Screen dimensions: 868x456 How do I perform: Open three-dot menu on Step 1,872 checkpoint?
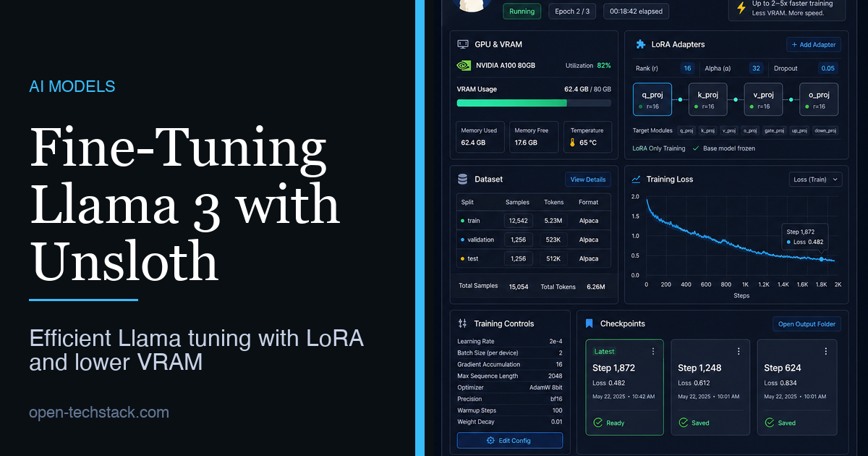(x=653, y=351)
